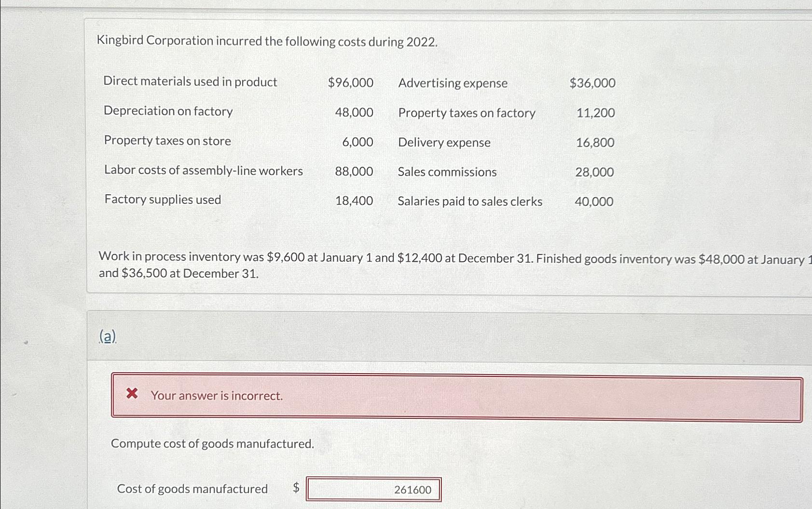Viewport: 812px width, 509px height.
Task: Click the Sales commissions amount 28,000
Action: 595,172
